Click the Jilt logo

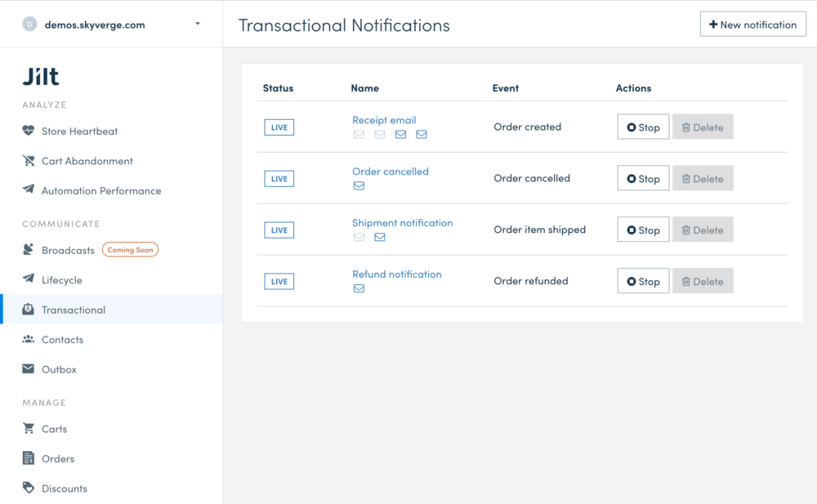click(x=41, y=77)
